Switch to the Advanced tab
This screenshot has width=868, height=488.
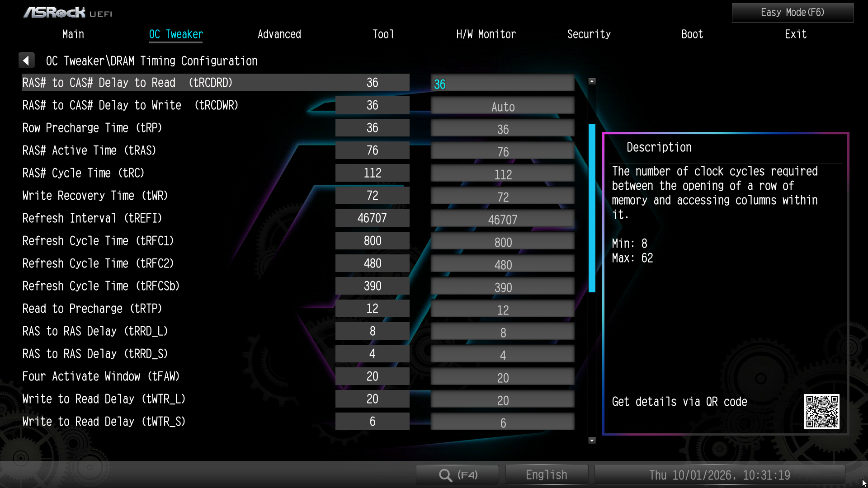[x=279, y=34]
